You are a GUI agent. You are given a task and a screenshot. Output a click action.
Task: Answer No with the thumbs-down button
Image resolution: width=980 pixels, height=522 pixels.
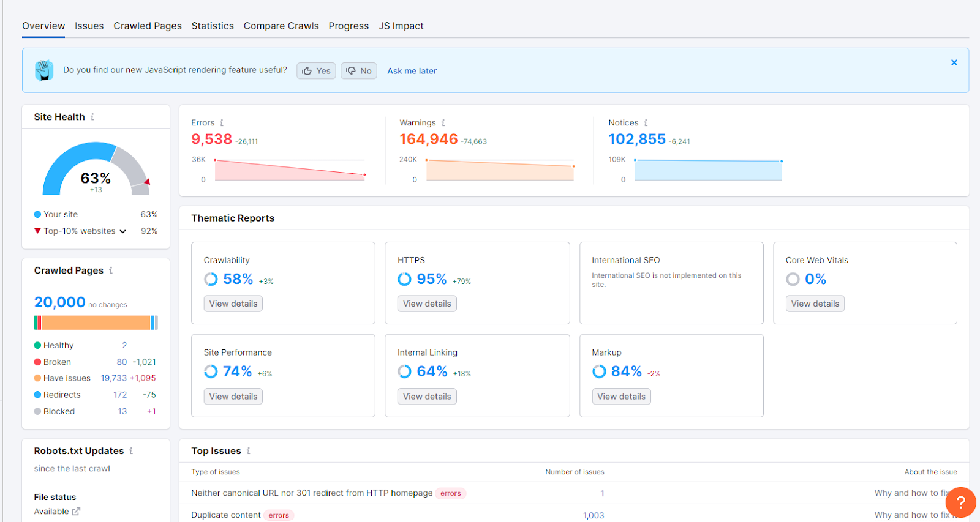pyautogui.click(x=359, y=71)
